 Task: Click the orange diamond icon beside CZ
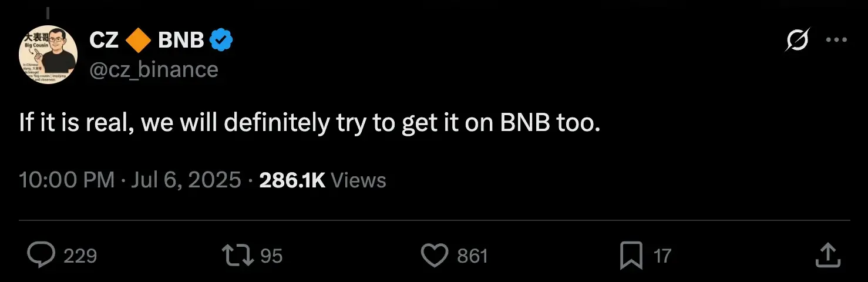pyautogui.click(x=139, y=40)
